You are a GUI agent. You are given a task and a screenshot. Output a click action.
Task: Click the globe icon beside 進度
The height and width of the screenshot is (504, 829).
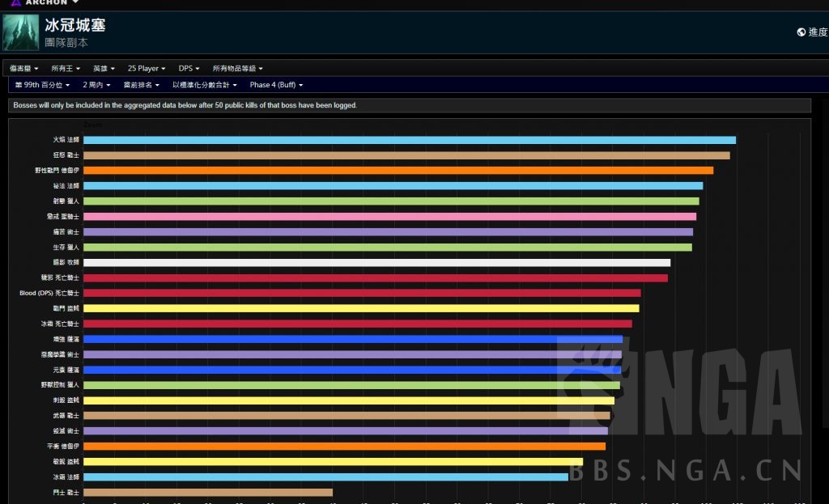coord(801,32)
